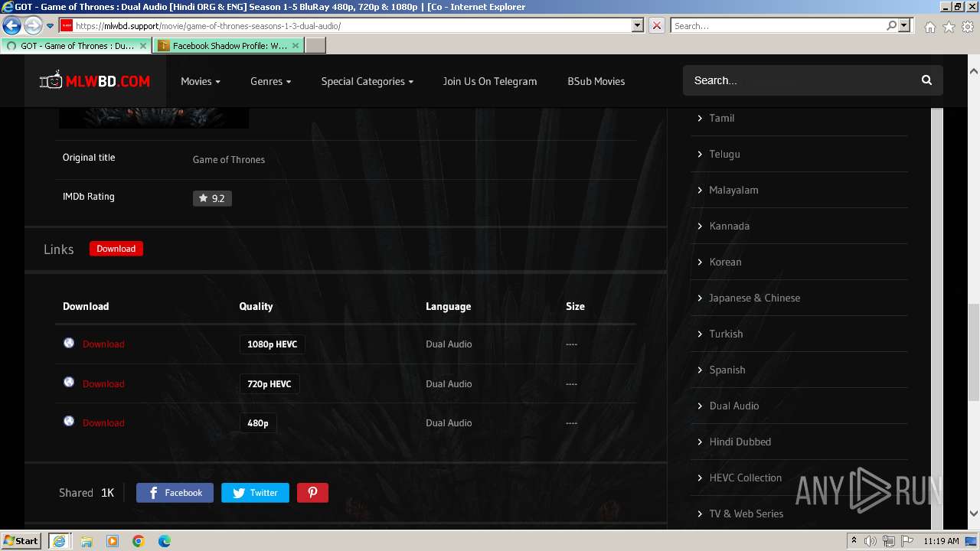Open Microsoft Edge from taskbar
980x551 pixels.
165,541
